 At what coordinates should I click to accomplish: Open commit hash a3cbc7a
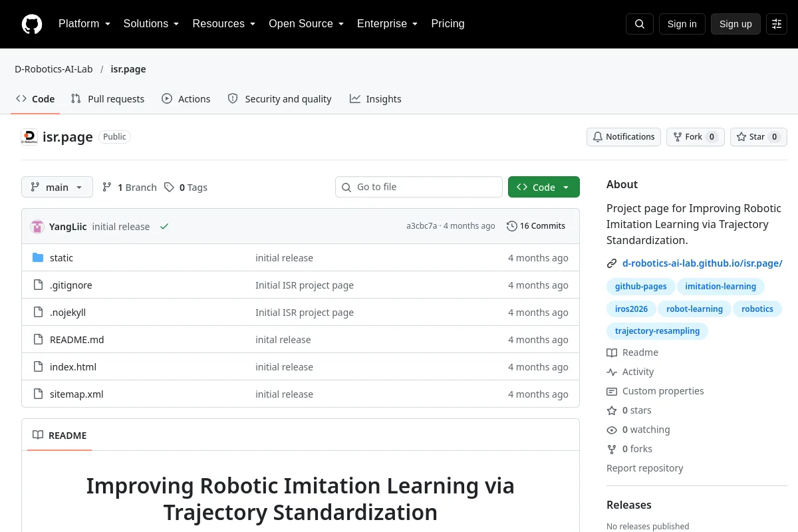click(422, 226)
